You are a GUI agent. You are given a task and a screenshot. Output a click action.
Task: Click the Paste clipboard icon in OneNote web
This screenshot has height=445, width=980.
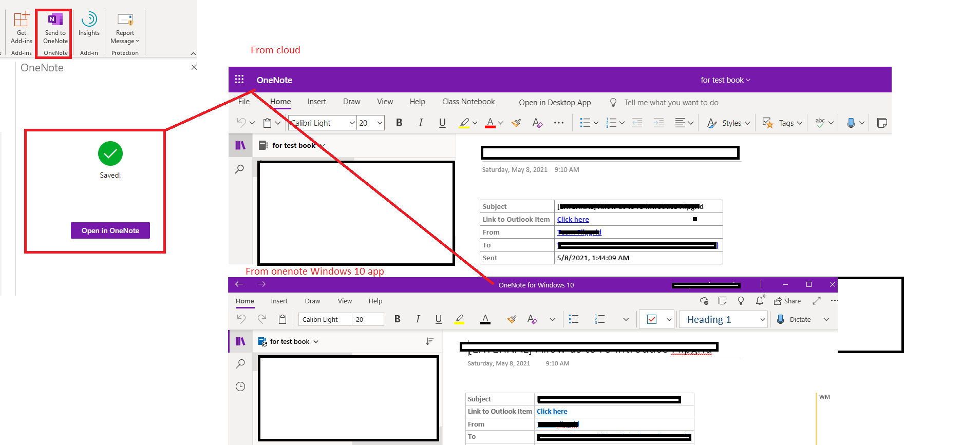268,123
